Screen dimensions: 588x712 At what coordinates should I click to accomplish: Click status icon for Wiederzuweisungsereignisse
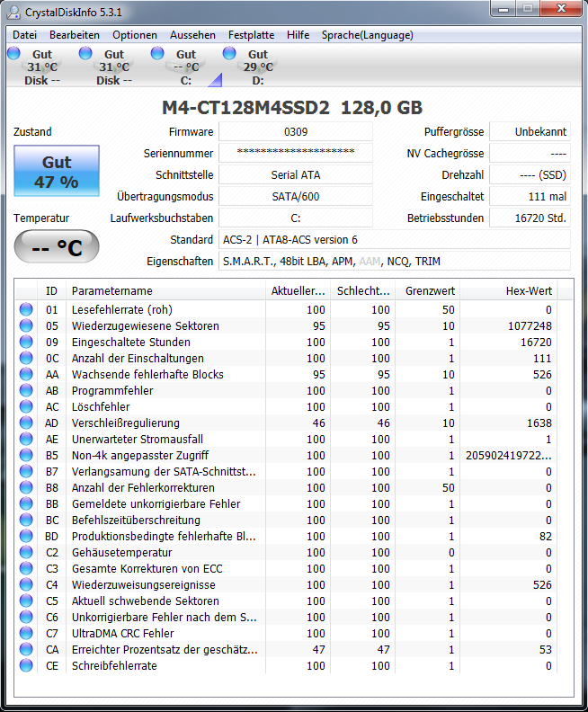point(26,584)
